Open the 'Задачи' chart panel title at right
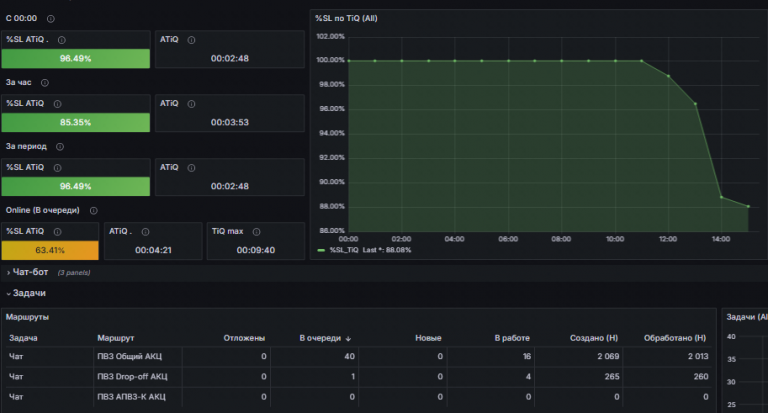 tap(746, 317)
